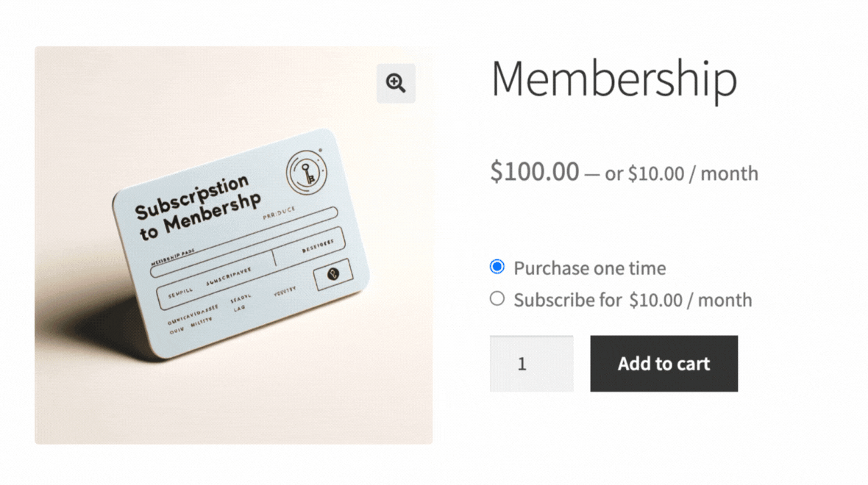Click the magnifier zoom icon on product image
The image size is (868, 485).
click(x=396, y=83)
